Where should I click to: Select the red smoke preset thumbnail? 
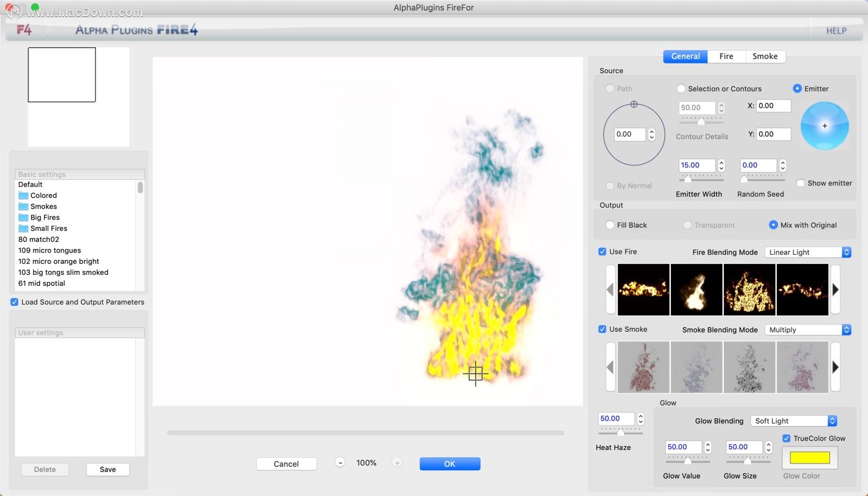[643, 367]
